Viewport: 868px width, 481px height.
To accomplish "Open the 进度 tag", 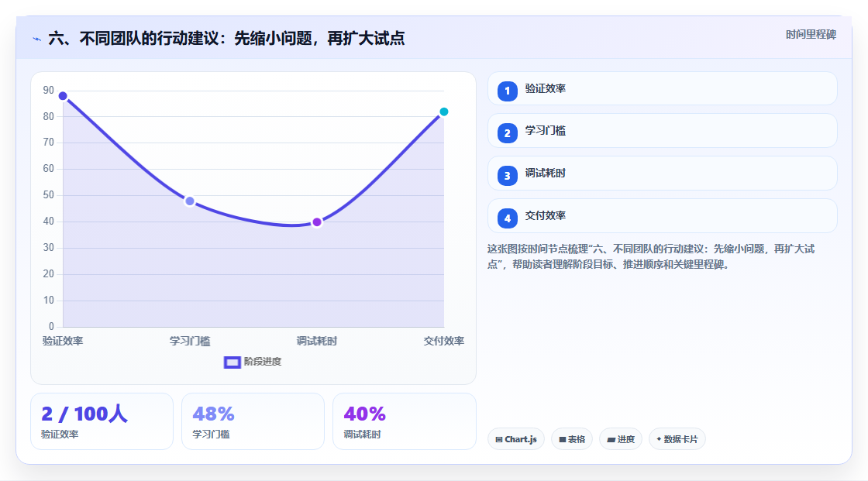I will point(621,439).
